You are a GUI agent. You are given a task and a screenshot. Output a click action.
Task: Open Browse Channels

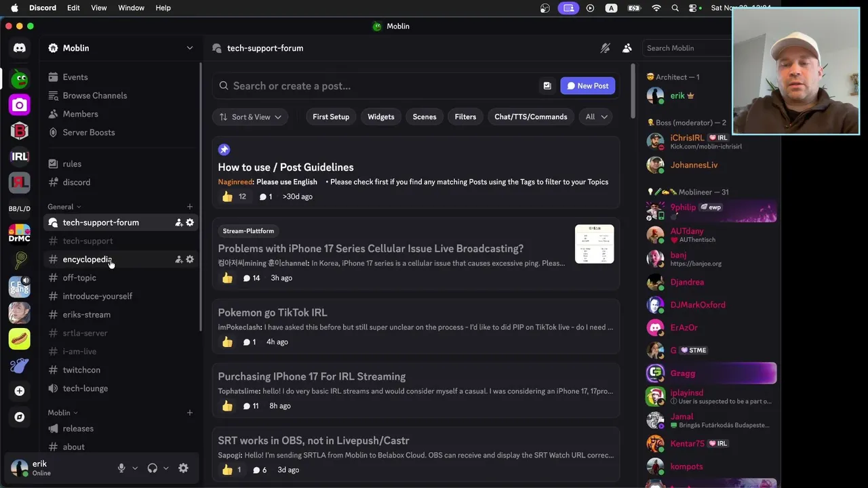(121, 96)
